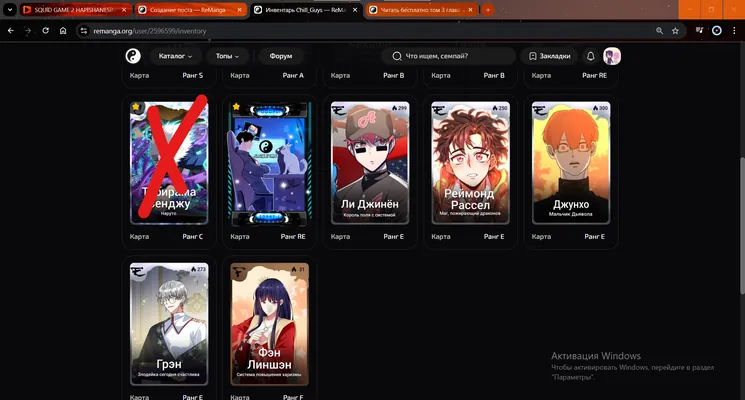Viewport: 745px width, 400px height.
Task: Open the tab search dropdown arrow
Action: coord(10,10)
